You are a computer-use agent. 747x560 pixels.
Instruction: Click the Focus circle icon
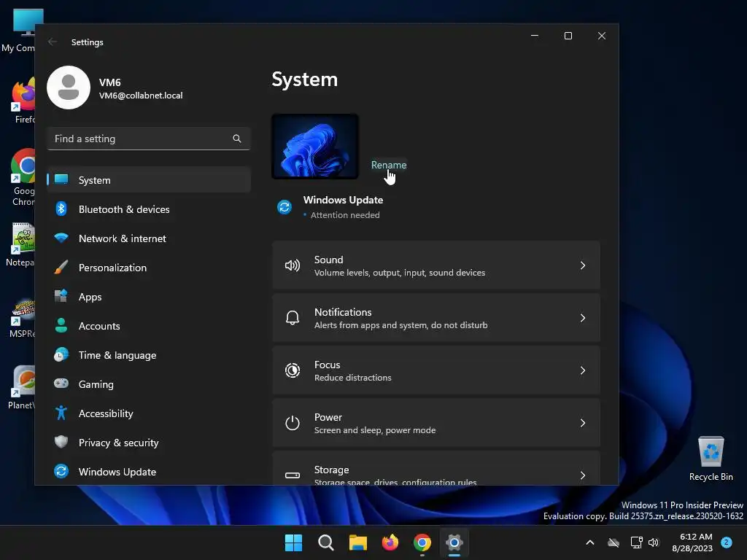pyautogui.click(x=293, y=370)
